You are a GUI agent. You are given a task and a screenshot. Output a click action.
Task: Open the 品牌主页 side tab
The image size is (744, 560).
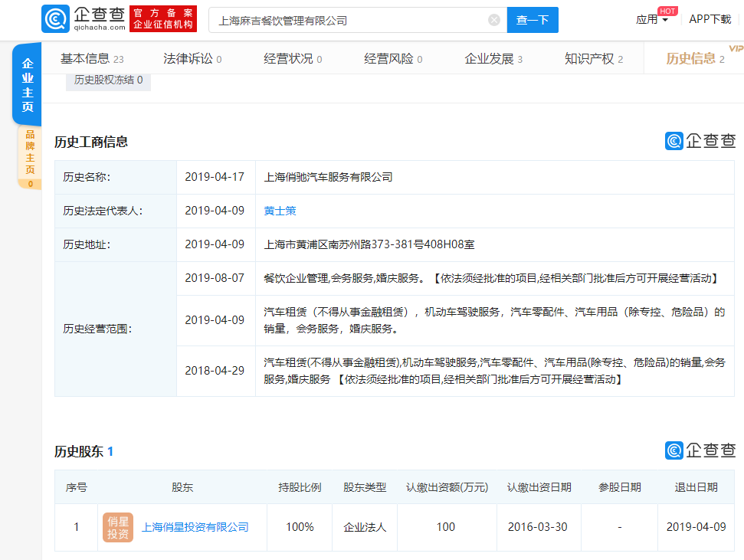pos(30,157)
